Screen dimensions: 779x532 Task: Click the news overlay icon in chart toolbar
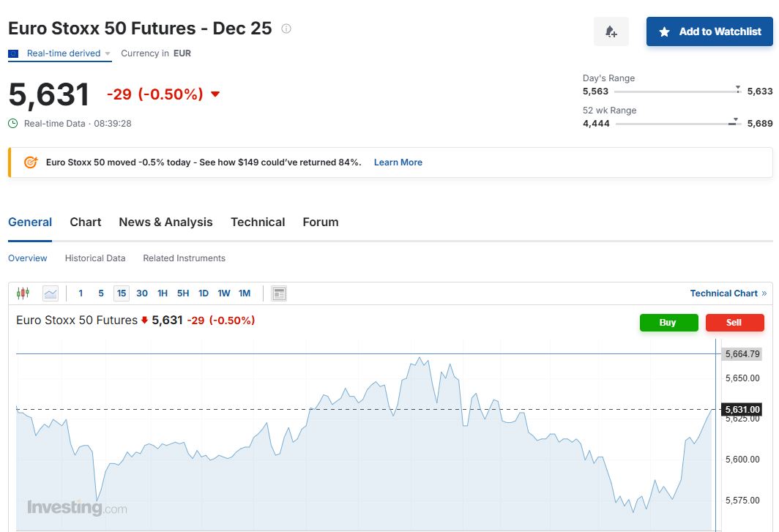(278, 293)
